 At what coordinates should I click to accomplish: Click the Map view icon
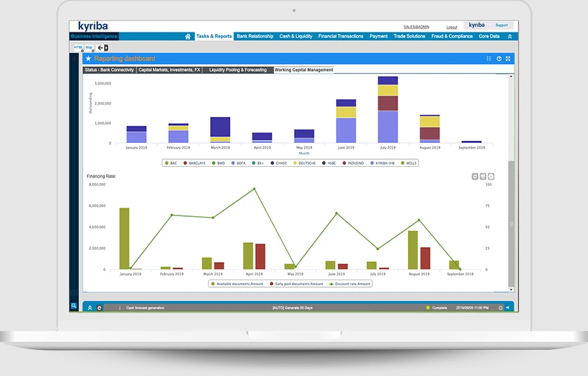89,47
